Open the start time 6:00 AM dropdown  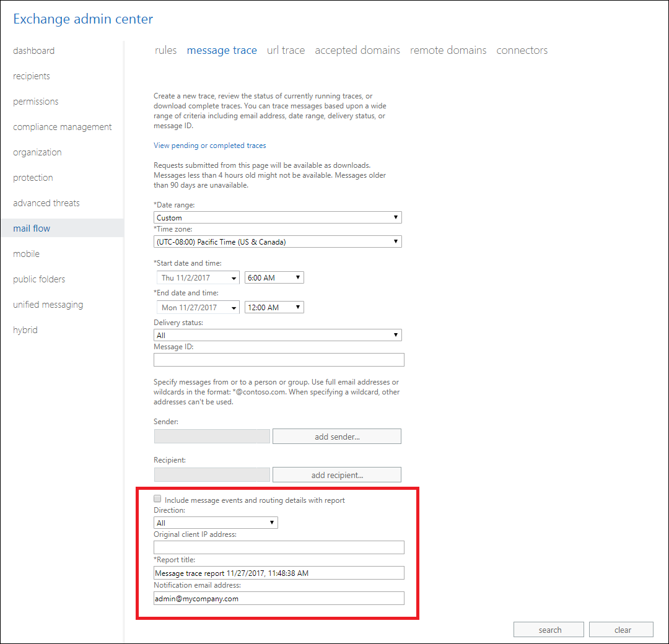274,277
